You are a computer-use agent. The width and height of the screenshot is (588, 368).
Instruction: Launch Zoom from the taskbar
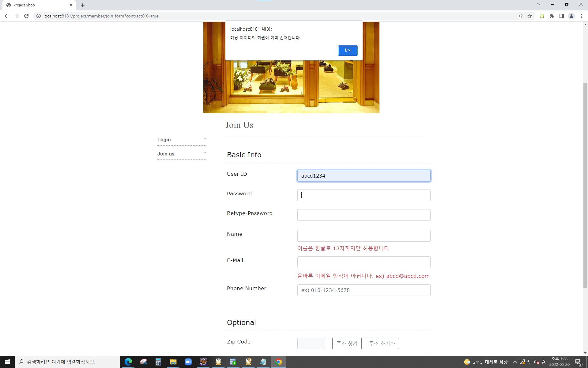click(188, 362)
